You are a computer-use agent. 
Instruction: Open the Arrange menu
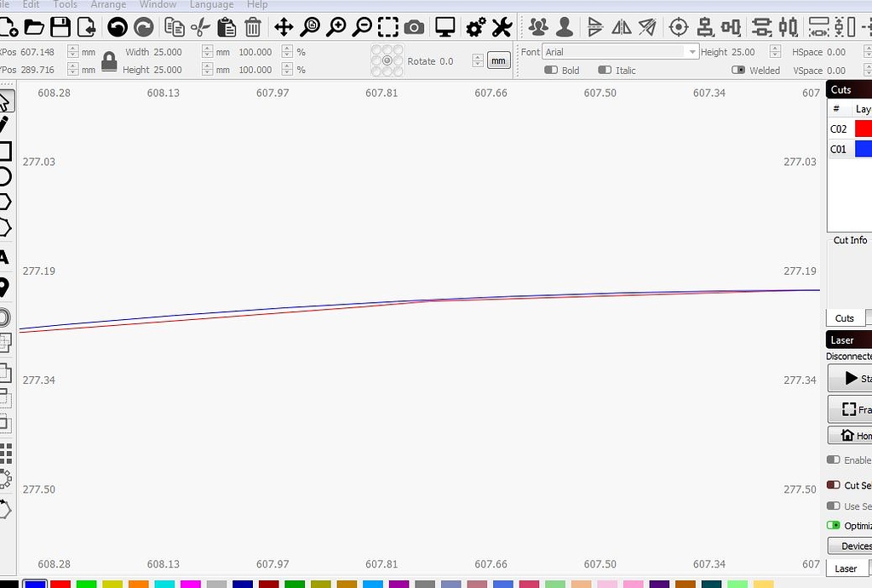(x=108, y=5)
